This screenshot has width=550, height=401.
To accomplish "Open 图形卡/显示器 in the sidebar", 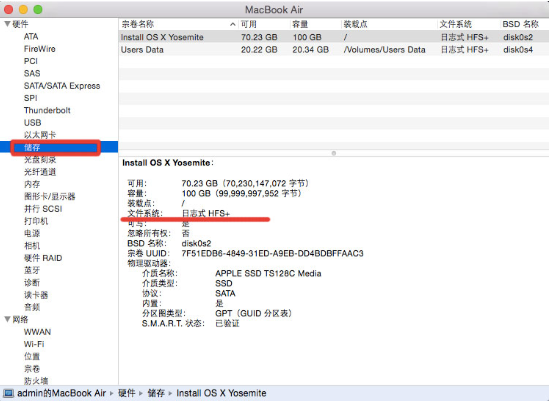I will click(49, 196).
